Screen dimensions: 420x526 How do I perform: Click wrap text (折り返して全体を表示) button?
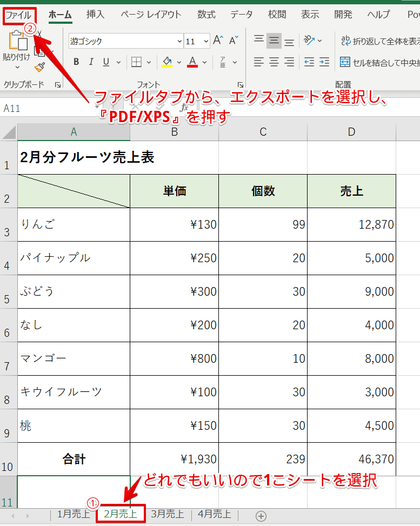380,41
